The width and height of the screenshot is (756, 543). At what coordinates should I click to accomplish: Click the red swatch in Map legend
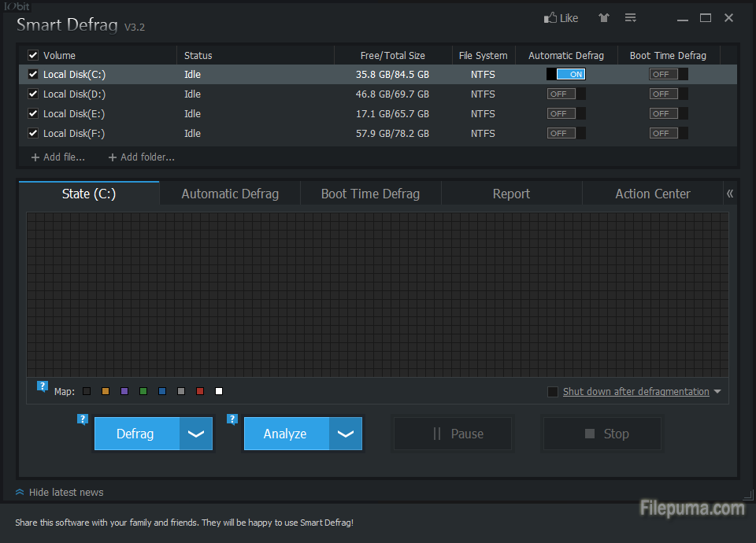point(200,392)
